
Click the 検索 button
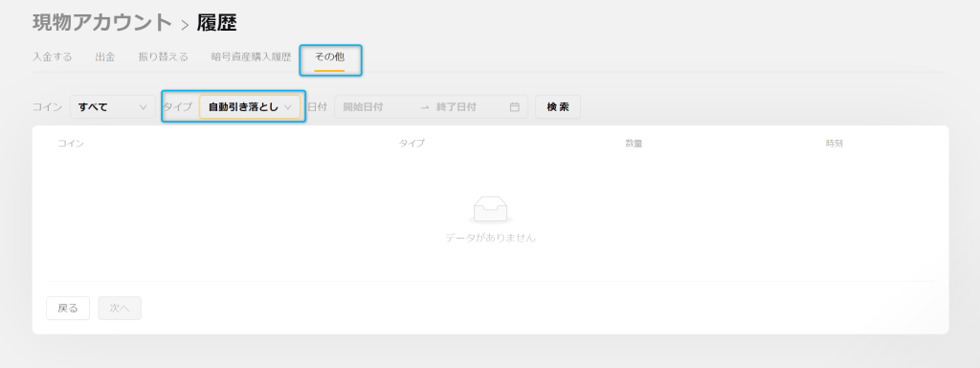point(558,107)
